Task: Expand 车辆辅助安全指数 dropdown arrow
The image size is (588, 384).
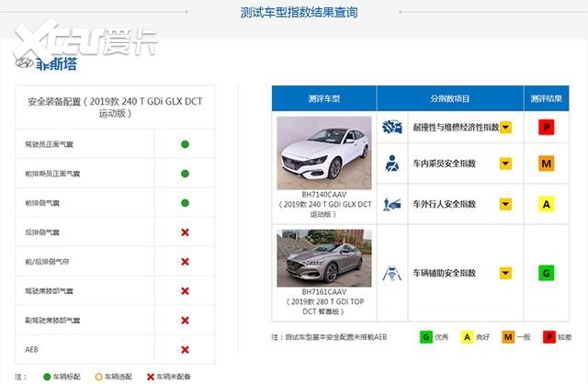Action: (x=505, y=273)
